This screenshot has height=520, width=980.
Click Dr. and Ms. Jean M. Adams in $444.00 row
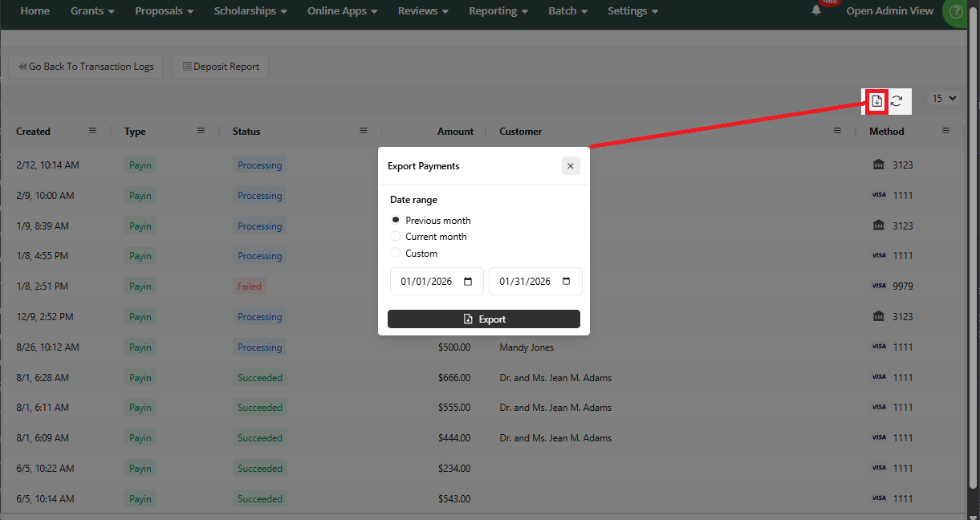coord(555,437)
